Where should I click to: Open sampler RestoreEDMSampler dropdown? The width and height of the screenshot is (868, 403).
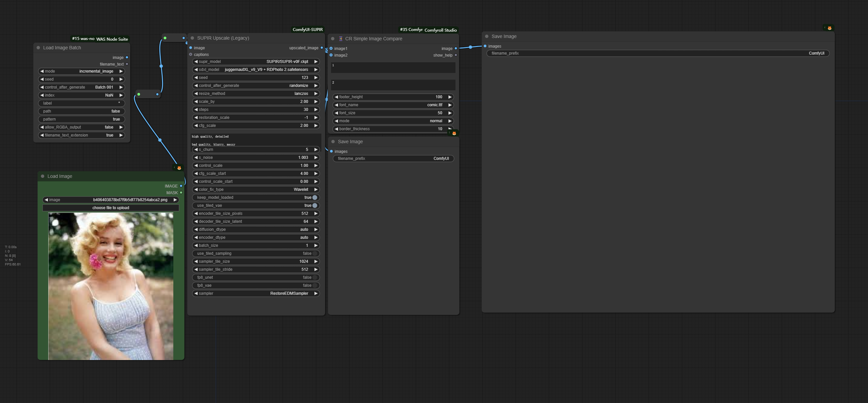tap(256, 293)
